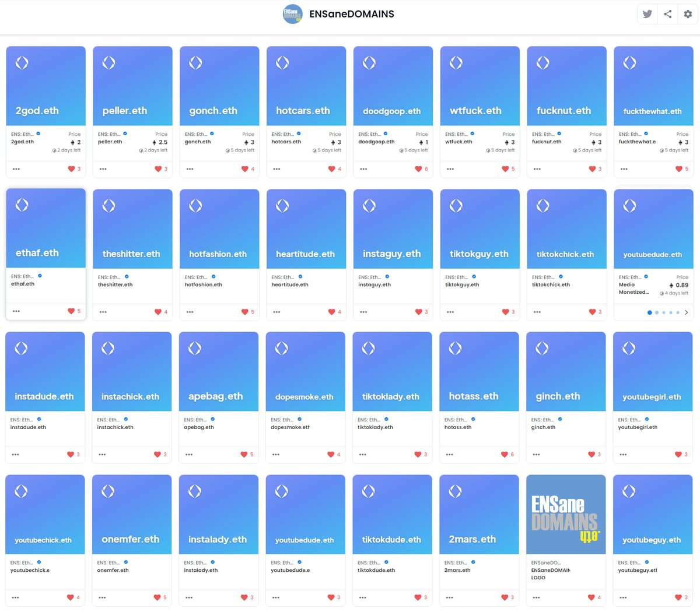Like instaguy.eth via heart icon

[418, 312]
